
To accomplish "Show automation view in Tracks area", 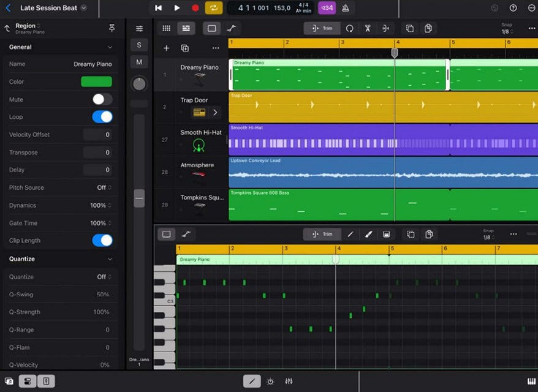I will coord(232,28).
